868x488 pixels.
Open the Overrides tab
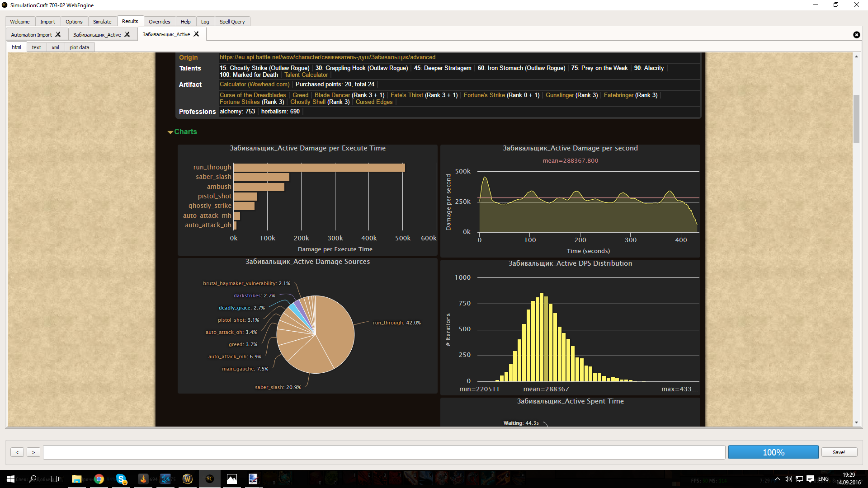pos(160,22)
